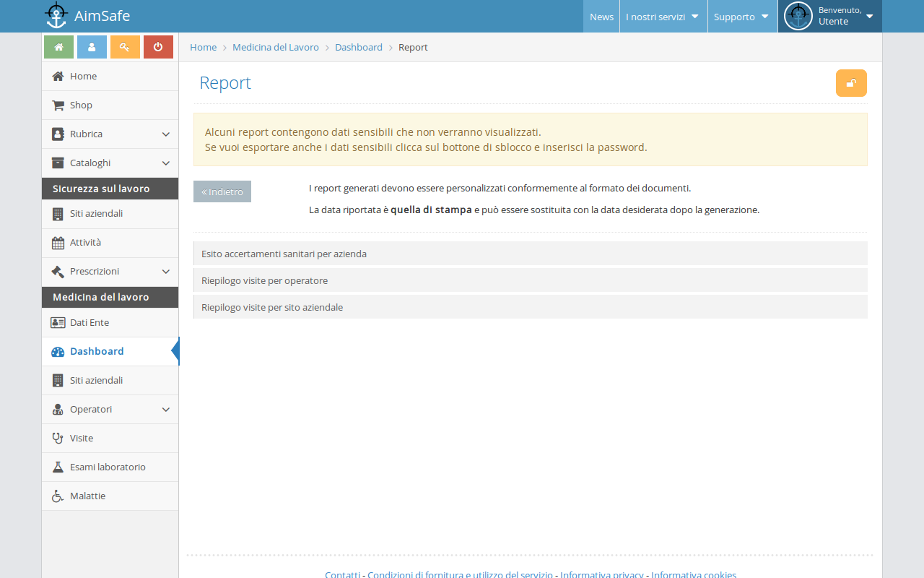
Task: Follow the Dashboard breadcrumb link
Action: (359, 47)
